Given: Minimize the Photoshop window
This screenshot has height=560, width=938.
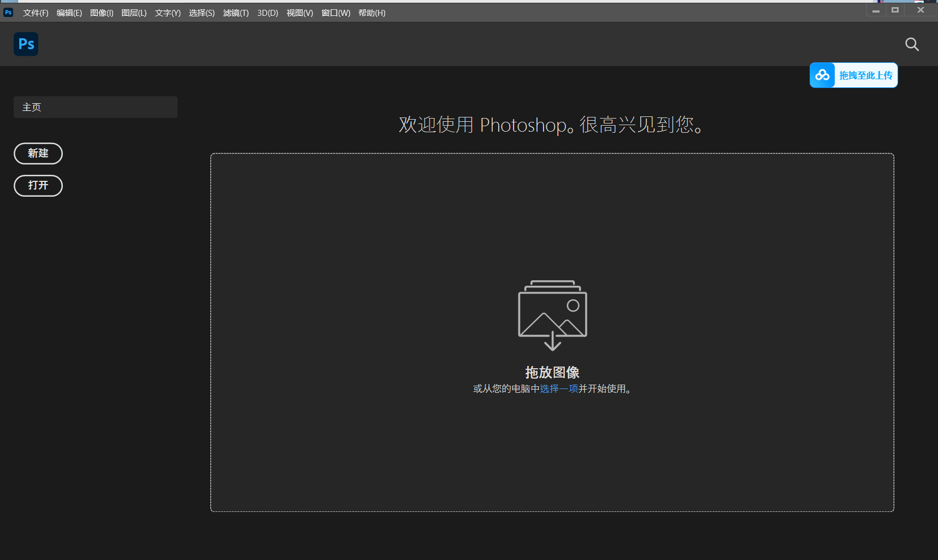Looking at the screenshot, I should [x=876, y=10].
